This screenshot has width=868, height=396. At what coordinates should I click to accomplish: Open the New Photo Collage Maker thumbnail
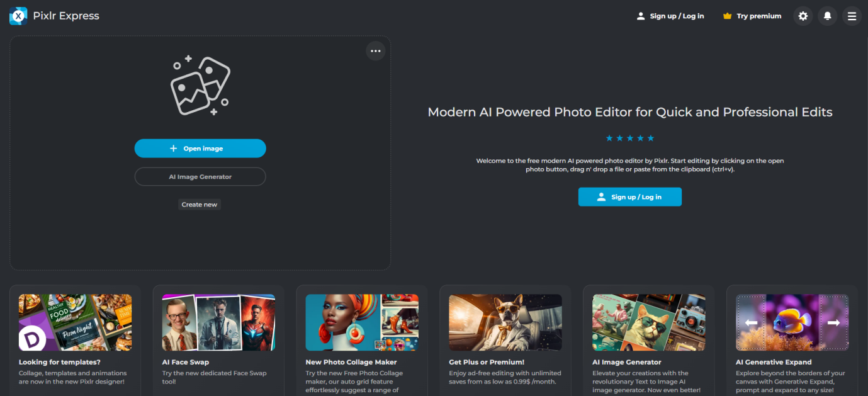(x=362, y=322)
